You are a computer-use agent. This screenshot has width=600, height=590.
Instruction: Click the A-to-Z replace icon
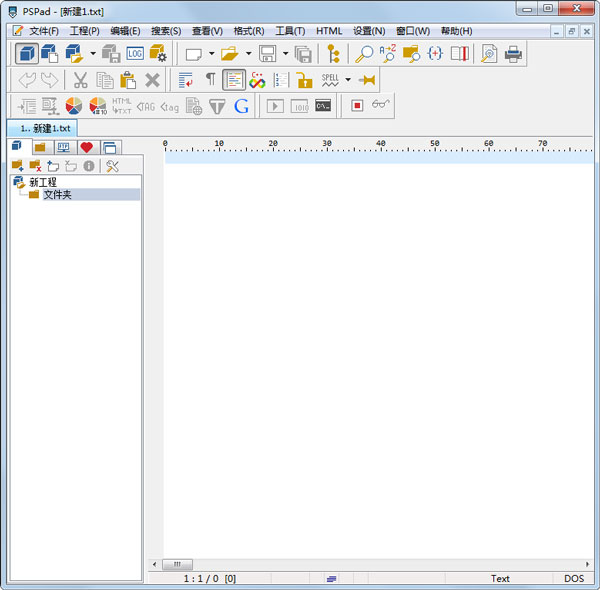pyautogui.click(x=388, y=53)
